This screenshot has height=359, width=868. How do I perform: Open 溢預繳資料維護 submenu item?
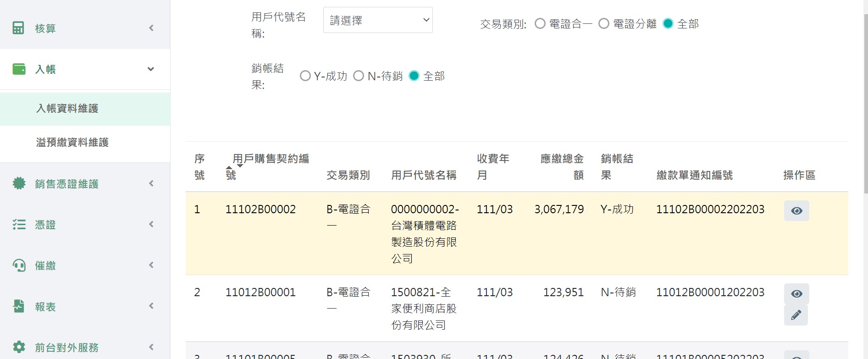point(85,143)
